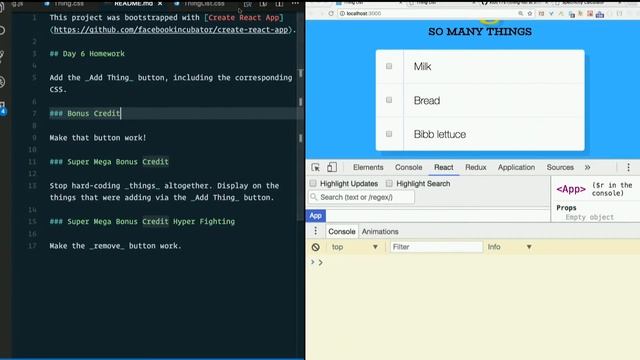The image size is (640, 360).
Task: Select the Console tab in the drawer
Action: tap(342, 231)
